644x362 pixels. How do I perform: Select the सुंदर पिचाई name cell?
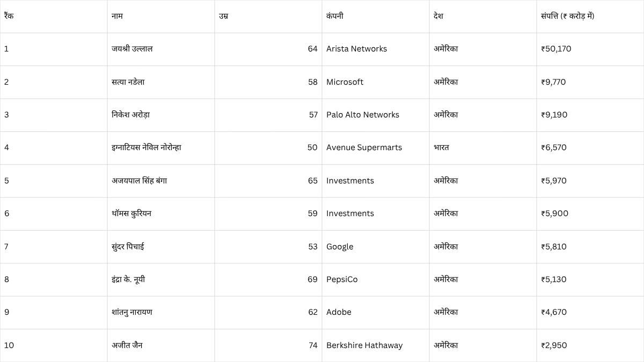point(128,247)
